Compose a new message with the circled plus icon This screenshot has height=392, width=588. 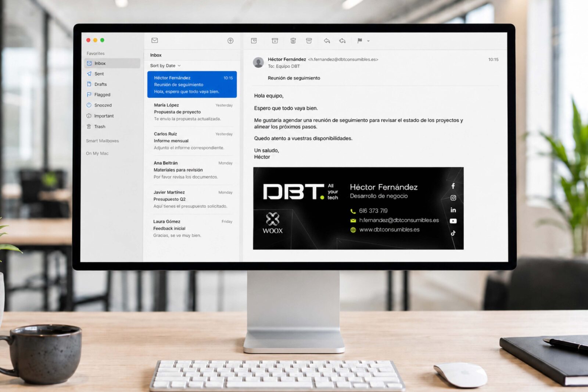(230, 41)
